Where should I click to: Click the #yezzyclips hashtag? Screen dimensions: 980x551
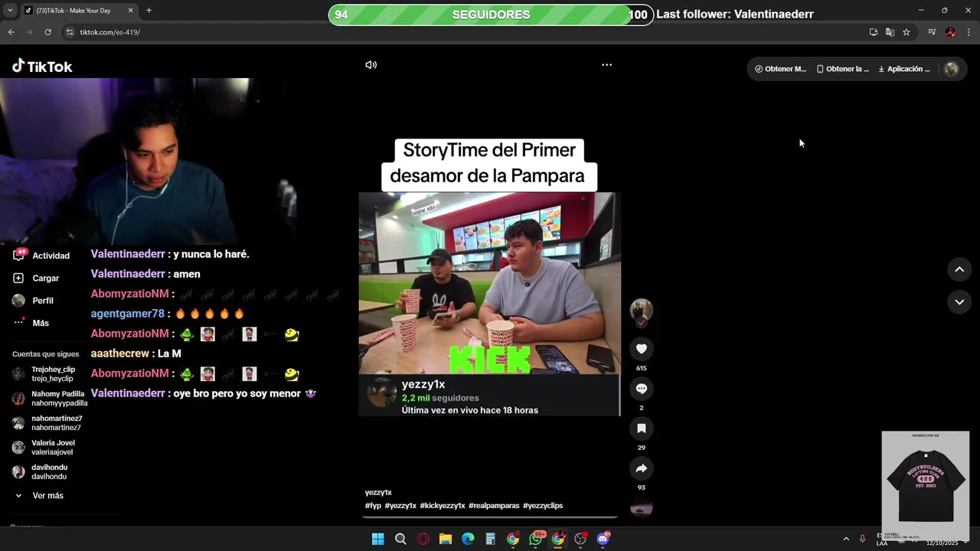(x=543, y=506)
